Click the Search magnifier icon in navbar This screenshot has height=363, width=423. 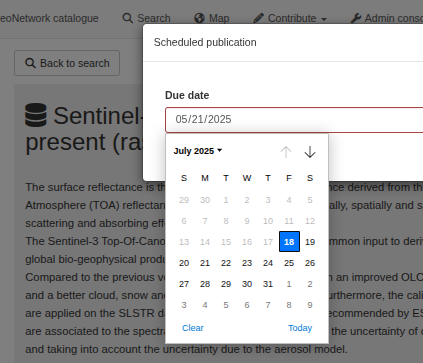[127, 18]
